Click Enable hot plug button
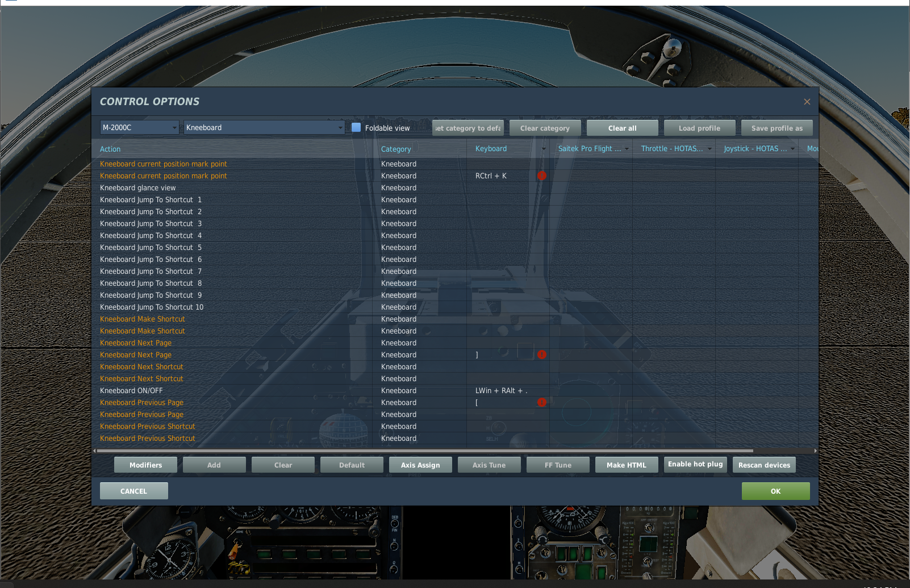Screen dimensions: 910x588 point(696,465)
